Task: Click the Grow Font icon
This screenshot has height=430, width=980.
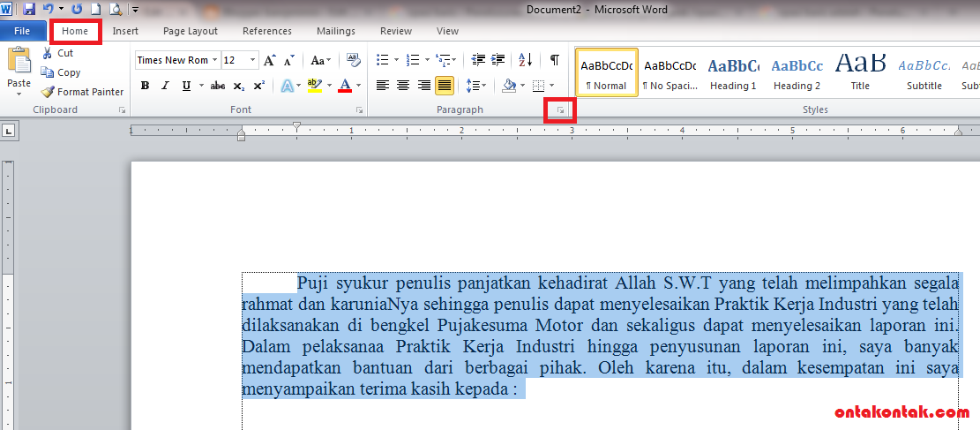Action: [269, 60]
